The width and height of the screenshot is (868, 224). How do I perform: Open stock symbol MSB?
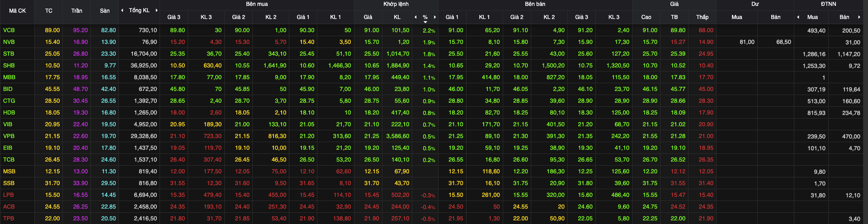[x=9, y=172]
